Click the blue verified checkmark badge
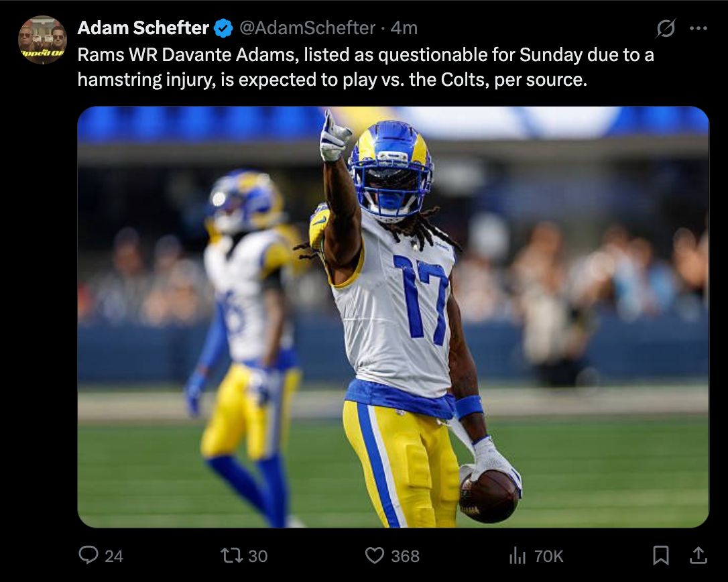The image size is (728, 582). (x=223, y=28)
